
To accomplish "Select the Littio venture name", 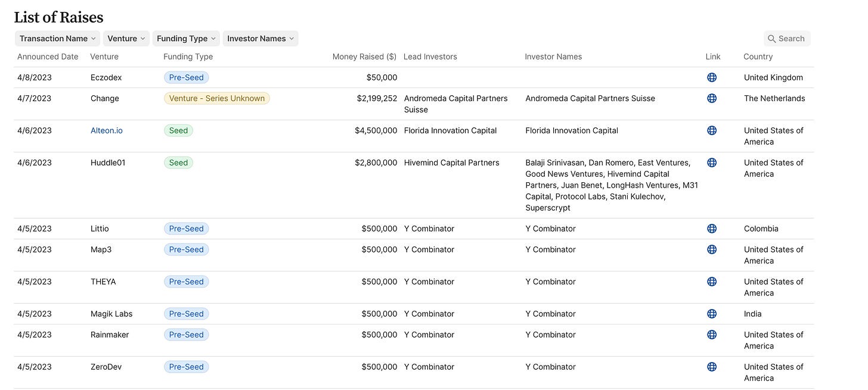I will coord(100,229).
